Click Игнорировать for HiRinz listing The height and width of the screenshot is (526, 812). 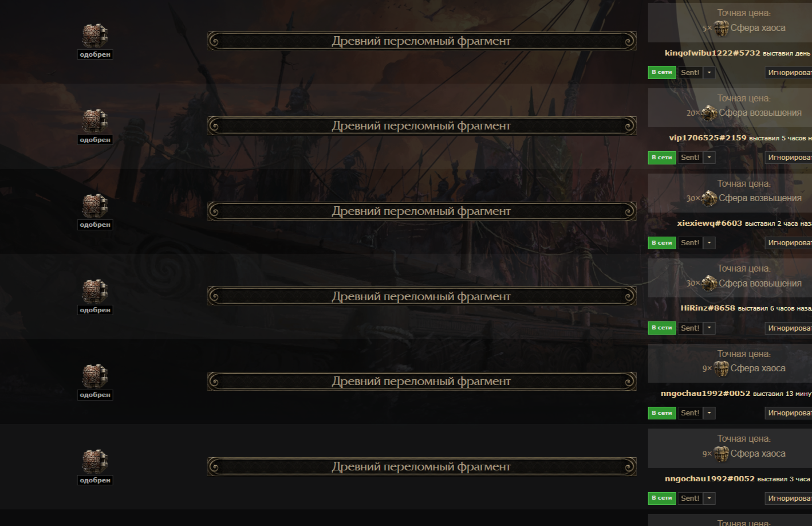(x=789, y=328)
